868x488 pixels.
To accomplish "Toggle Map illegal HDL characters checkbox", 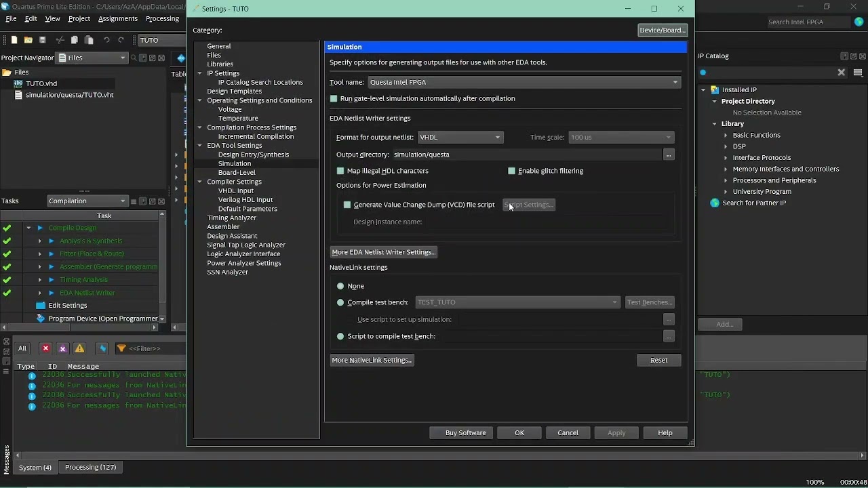I will (340, 171).
